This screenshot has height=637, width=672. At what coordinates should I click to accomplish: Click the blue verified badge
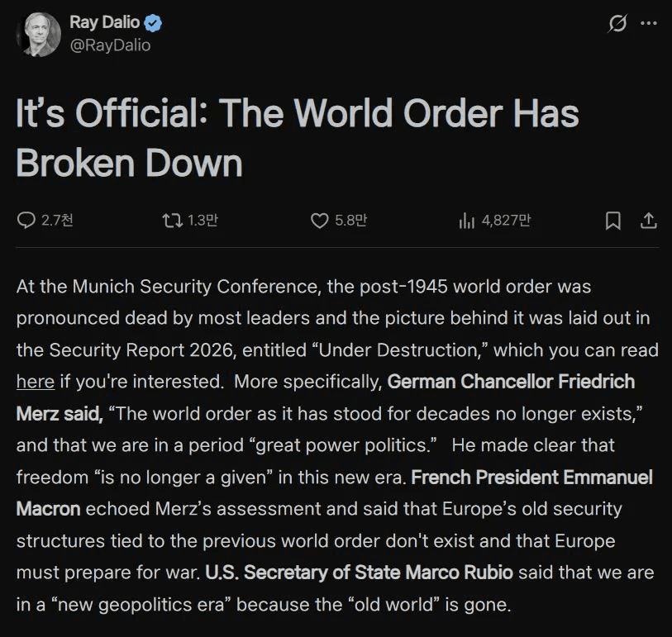coord(154,23)
